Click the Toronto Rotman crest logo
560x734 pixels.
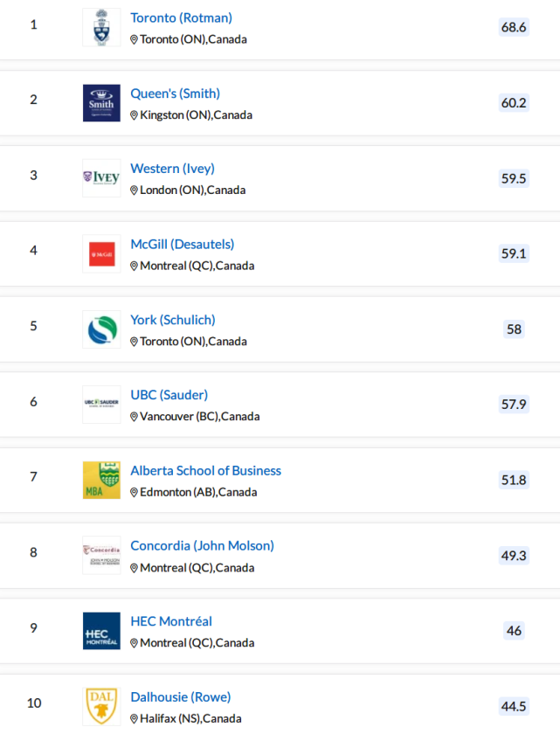(101, 27)
